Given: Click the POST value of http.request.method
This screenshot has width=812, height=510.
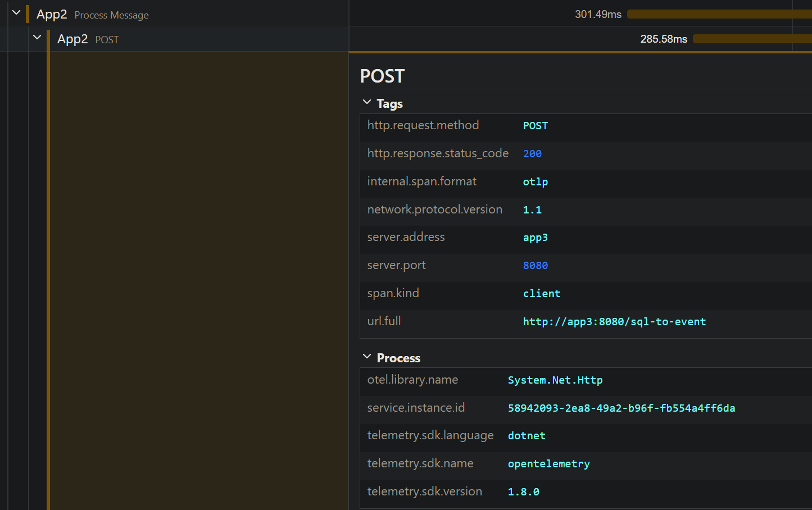Looking at the screenshot, I should (x=535, y=126).
